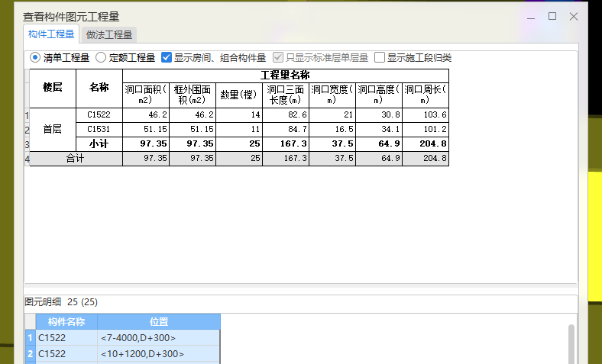Image resolution: width=602 pixels, height=364 pixels.
Task: Click the 洞口三面长度(m) column header
Action: click(286, 95)
